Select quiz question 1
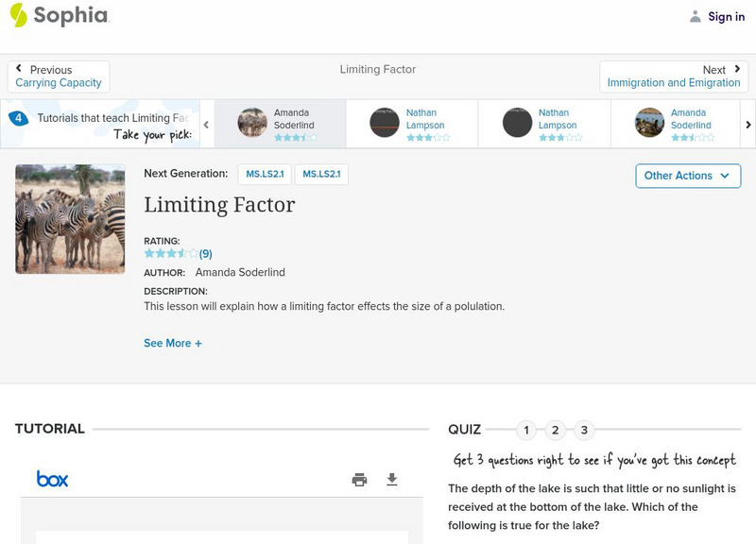756x544 pixels. click(526, 431)
